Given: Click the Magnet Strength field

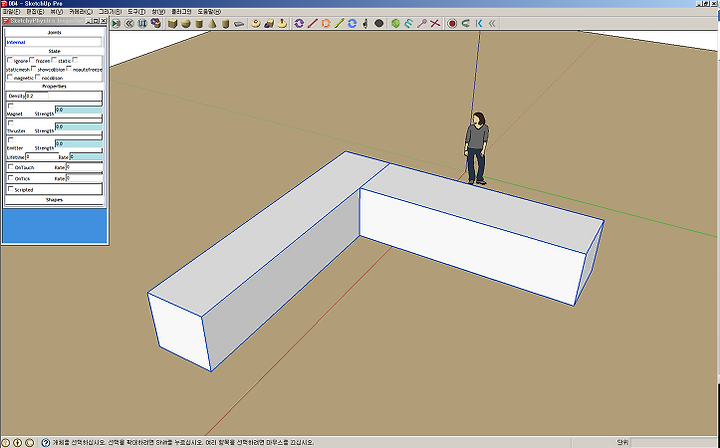Looking at the screenshot, I should 79,110.
